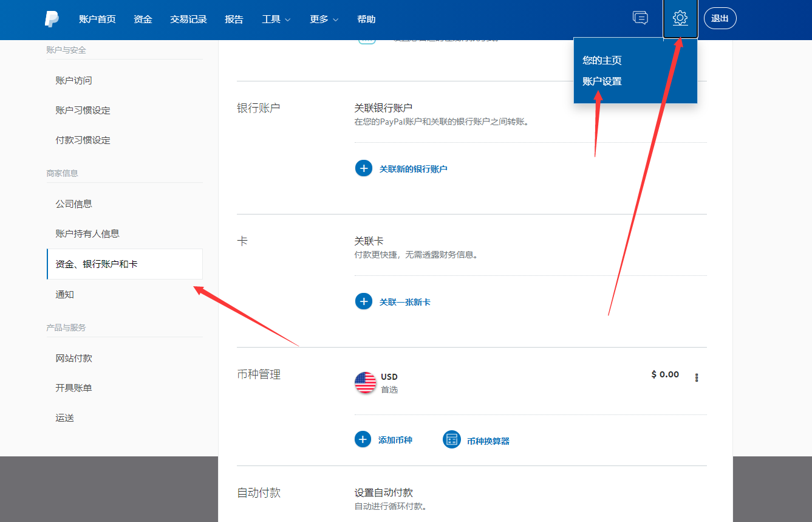Click the USD American flag icon
Screen dimensions: 812x522
tap(366, 382)
